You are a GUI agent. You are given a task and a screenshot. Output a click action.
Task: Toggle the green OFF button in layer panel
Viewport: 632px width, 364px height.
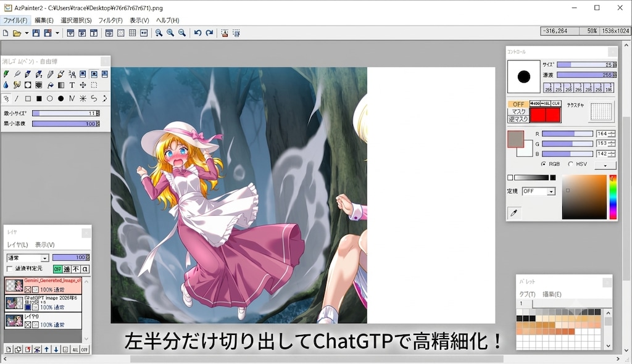(x=57, y=269)
